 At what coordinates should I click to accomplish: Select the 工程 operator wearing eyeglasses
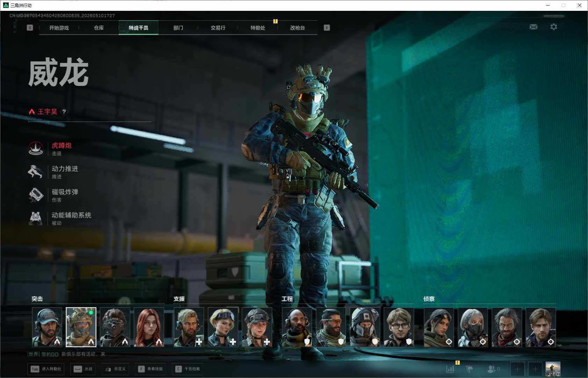pos(399,327)
